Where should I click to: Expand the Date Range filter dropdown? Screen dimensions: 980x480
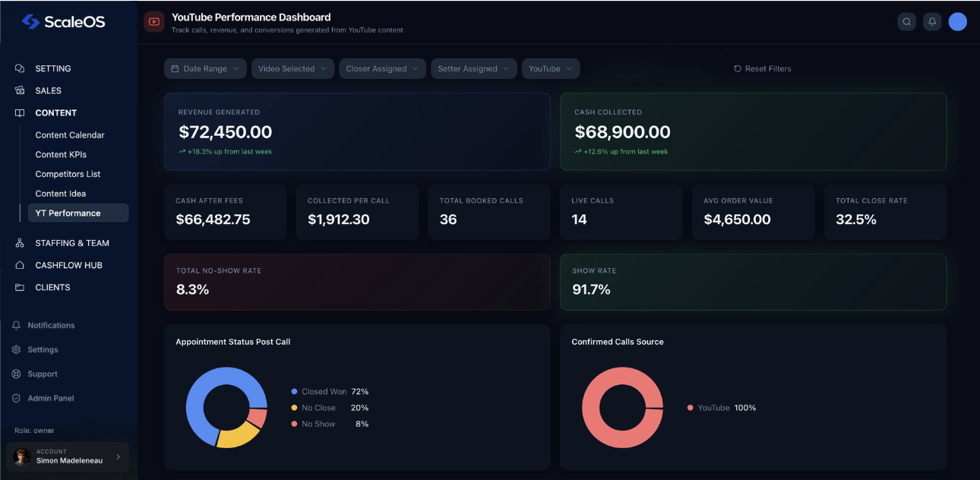click(x=205, y=68)
